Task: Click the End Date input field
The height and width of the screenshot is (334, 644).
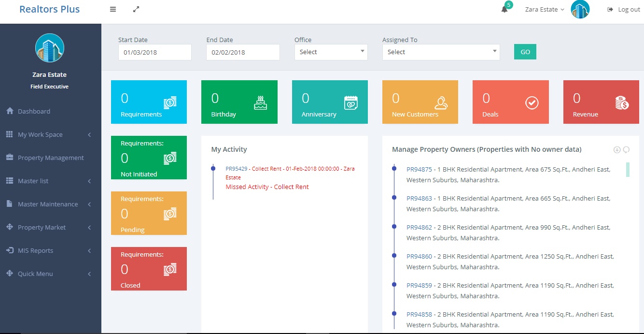Action: pos(243,52)
